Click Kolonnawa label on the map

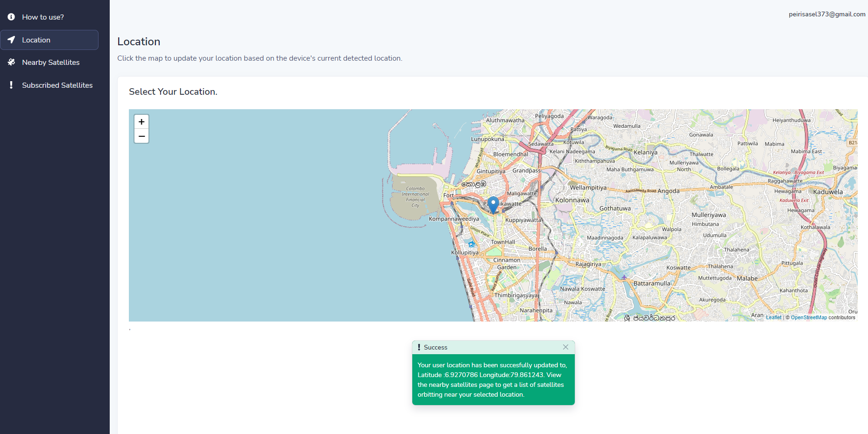572,200
